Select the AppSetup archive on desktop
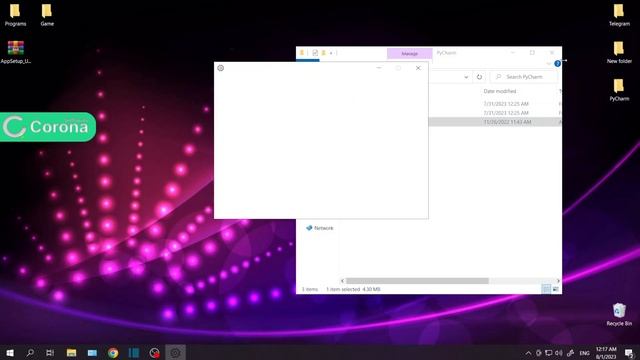640x360 pixels. 16,52
